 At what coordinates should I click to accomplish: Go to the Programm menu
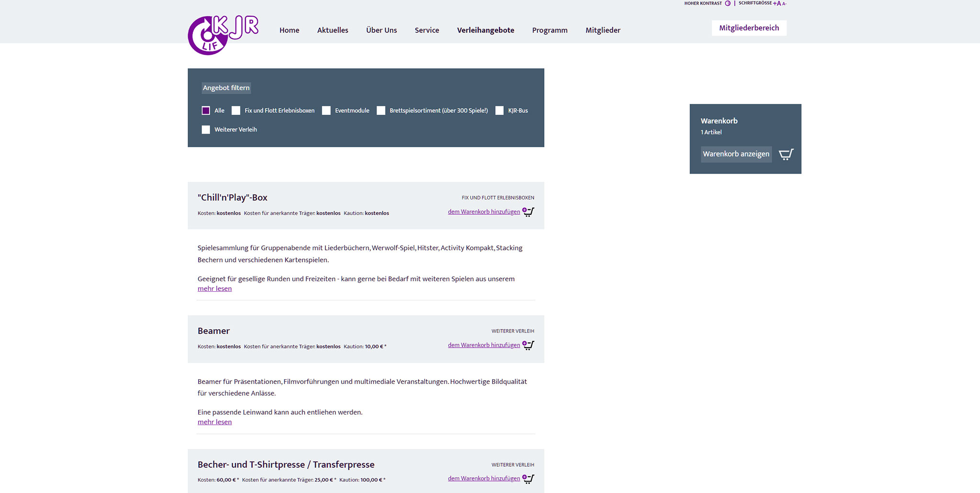549,30
